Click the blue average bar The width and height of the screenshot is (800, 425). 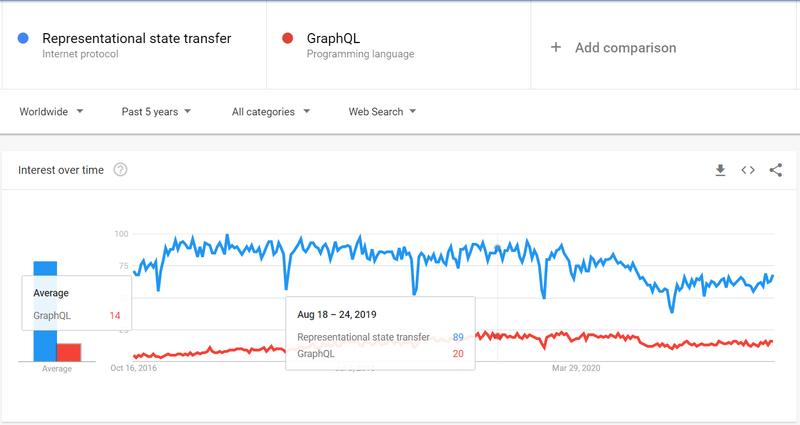(x=45, y=311)
